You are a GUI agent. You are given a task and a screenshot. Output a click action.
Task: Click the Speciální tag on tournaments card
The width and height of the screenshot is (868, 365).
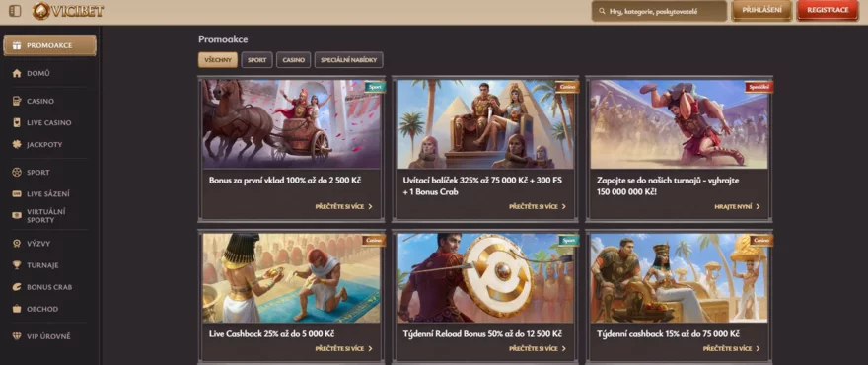click(x=759, y=87)
